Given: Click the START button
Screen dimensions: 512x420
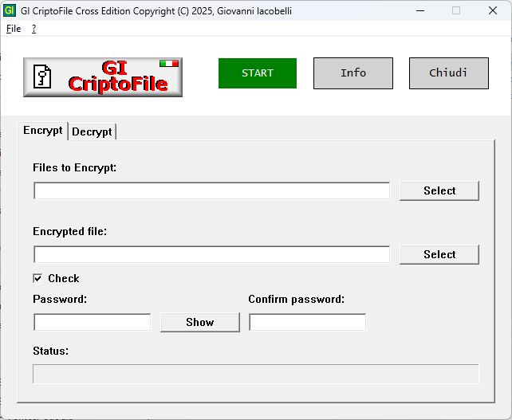Looking at the screenshot, I should pos(258,73).
